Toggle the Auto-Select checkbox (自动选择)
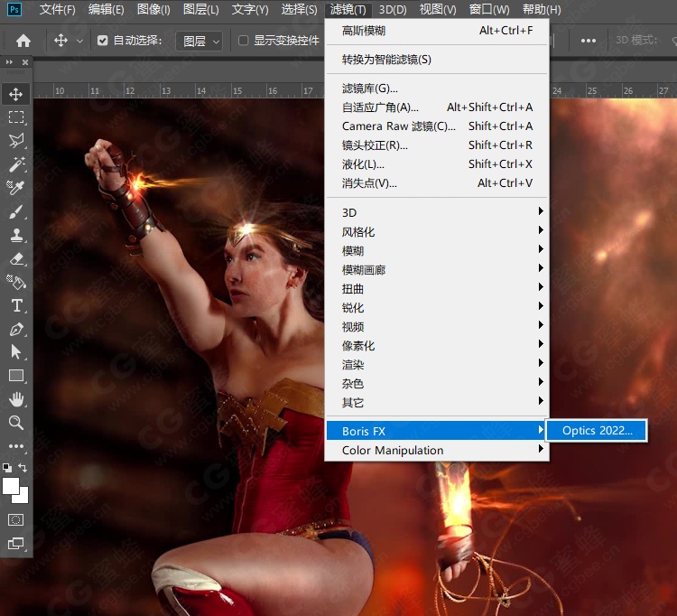677x616 pixels. 102,41
